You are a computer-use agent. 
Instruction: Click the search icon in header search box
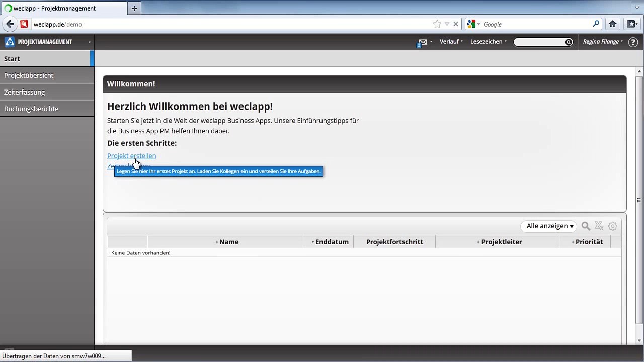pos(569,42)
